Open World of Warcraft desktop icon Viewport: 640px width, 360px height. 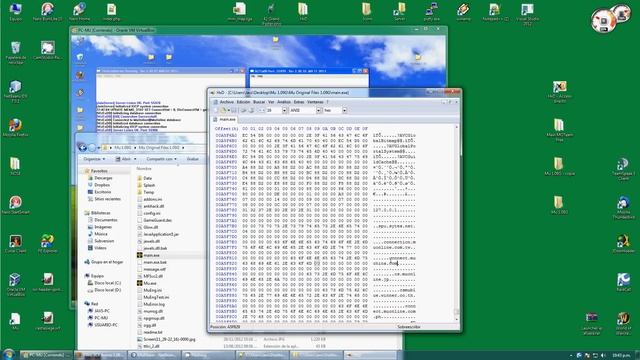coord(623,323)
